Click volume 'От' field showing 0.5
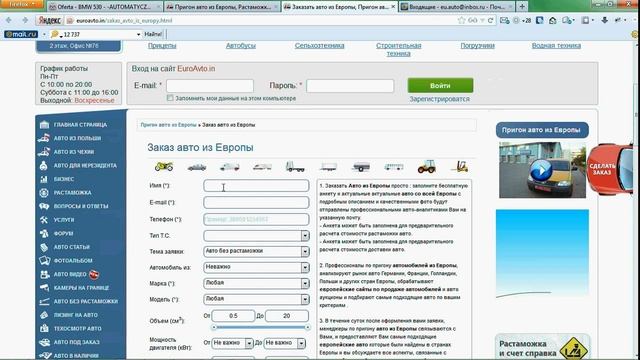 [x=233, y=316]
